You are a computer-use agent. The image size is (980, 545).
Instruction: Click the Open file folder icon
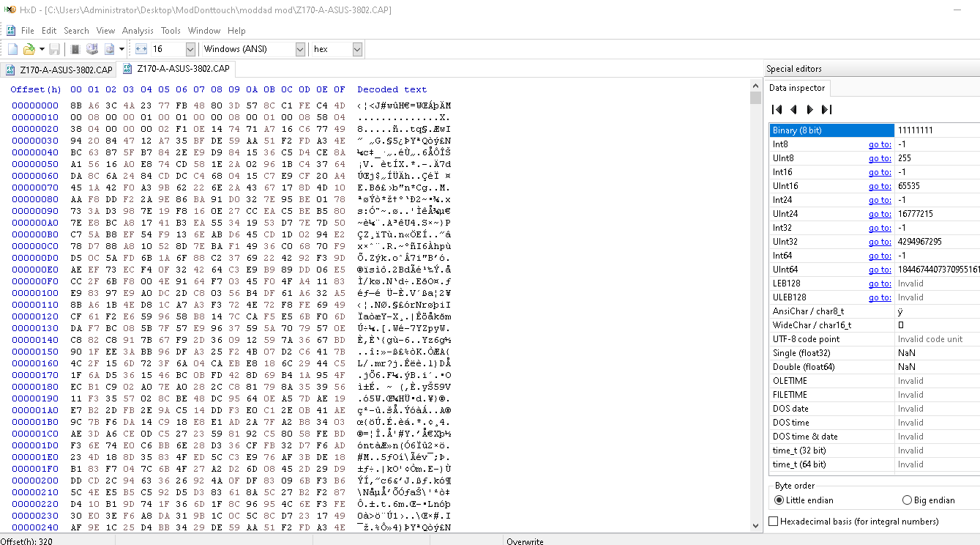29,49
